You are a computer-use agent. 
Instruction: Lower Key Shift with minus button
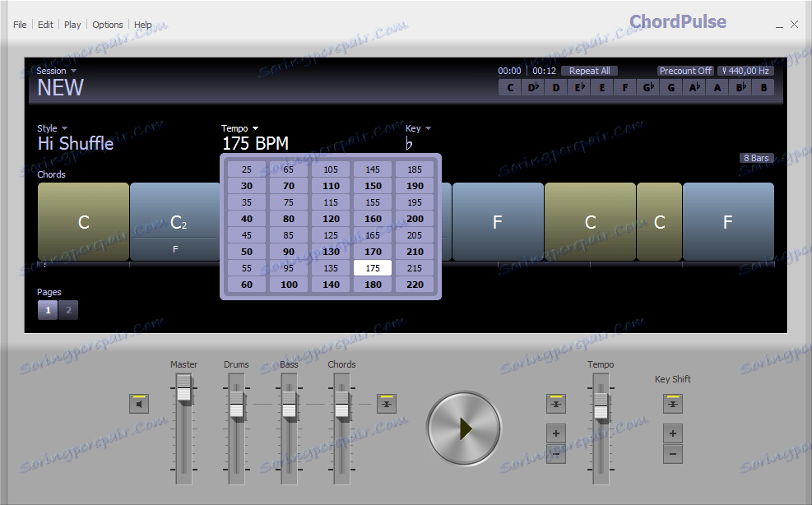pos(673,454)
